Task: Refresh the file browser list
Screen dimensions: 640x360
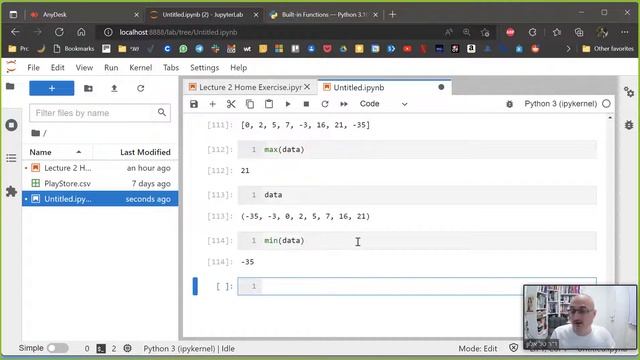Action: (x=140, y=88)
